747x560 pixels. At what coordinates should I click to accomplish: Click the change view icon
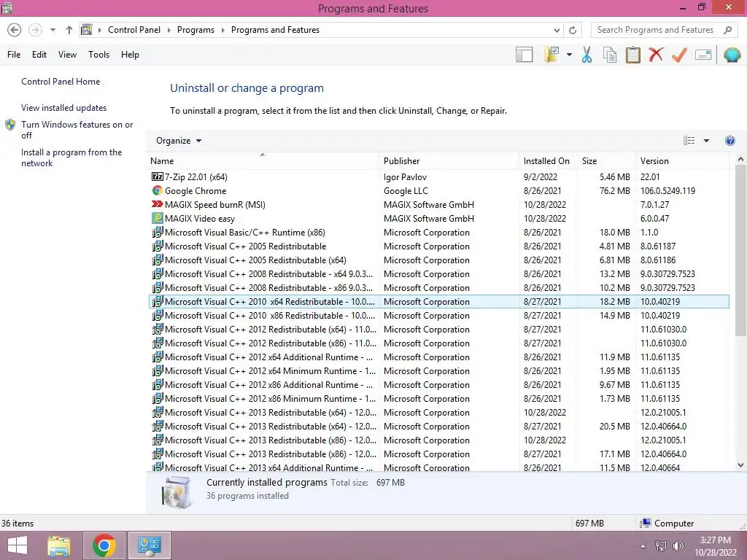click(x=689, y=141)
